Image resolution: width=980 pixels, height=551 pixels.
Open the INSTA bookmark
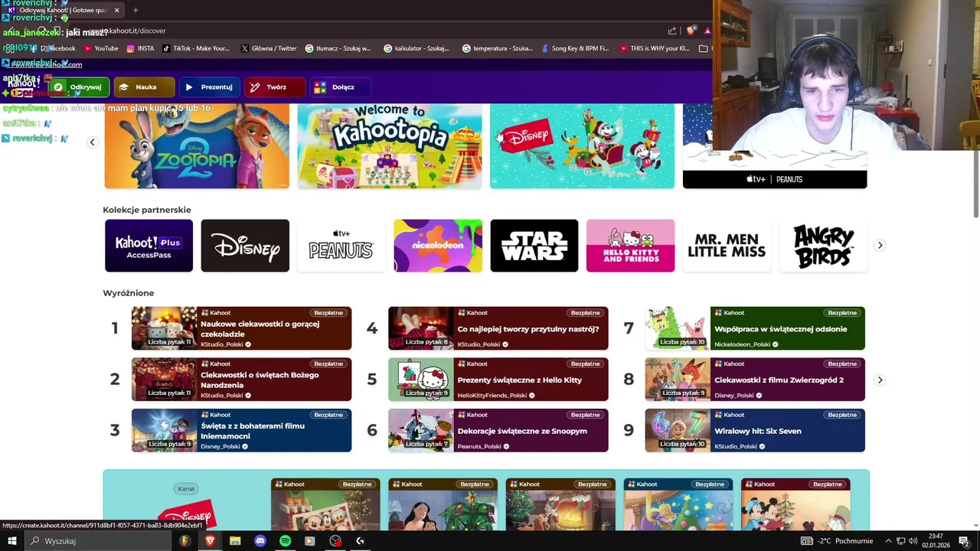click(x=140, y=48)
